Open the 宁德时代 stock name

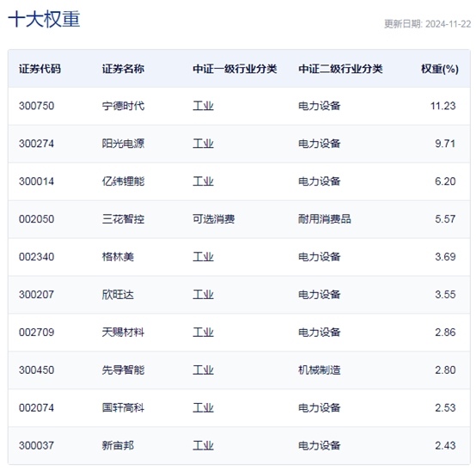[x=123, y=106]
